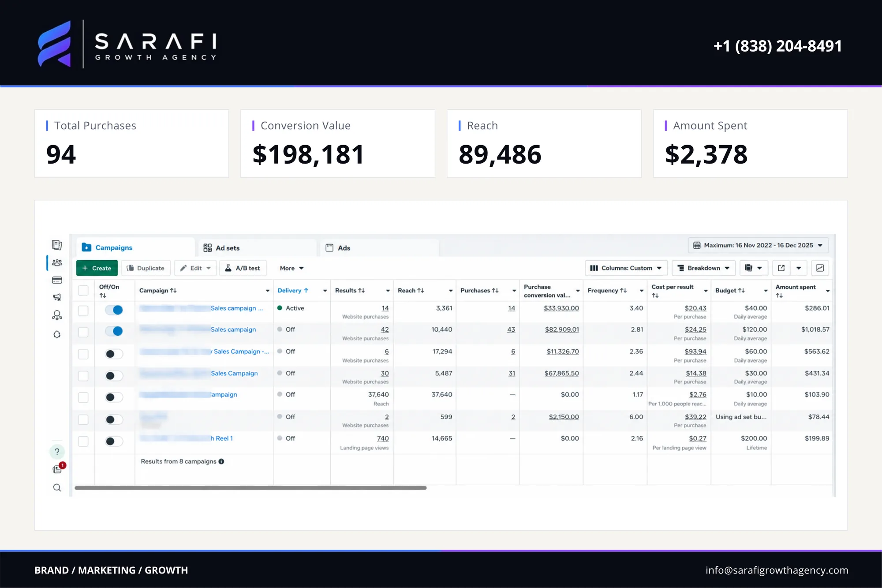This screenshot has width=882, height=588.
Task: Click the select-all checkbox in the table header
Action: 83,290
